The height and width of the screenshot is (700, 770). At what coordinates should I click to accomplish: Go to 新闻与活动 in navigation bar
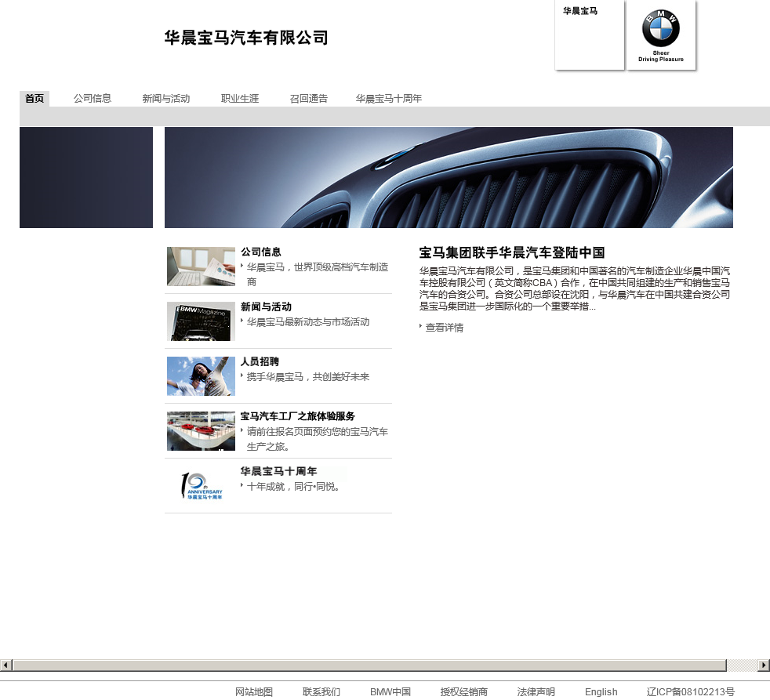[166, 99]
